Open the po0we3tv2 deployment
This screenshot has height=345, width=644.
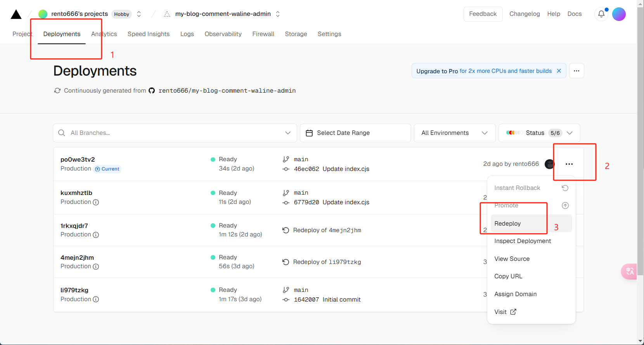pyautogui.click(x=78, y=159)
